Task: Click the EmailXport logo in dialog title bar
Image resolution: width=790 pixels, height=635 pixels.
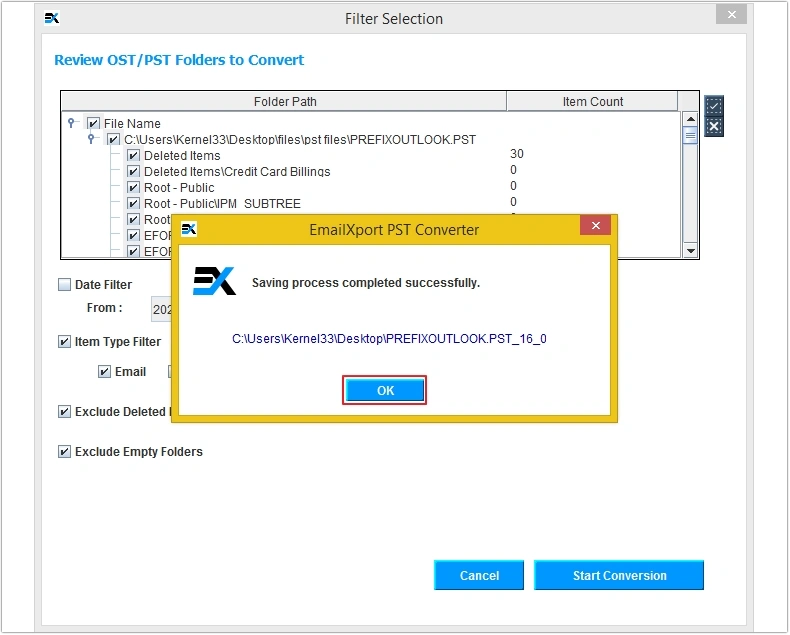Action: (x=188, y=229)
